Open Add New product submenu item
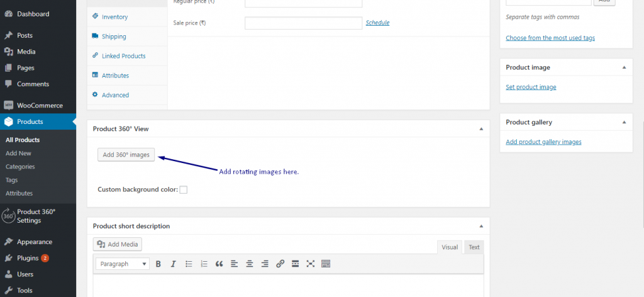Screen dimensions: 644x297 tap(18, 154)
